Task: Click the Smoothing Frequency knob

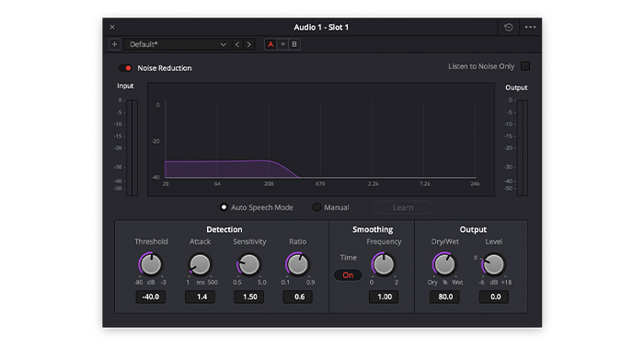Action: click(384, 264)
